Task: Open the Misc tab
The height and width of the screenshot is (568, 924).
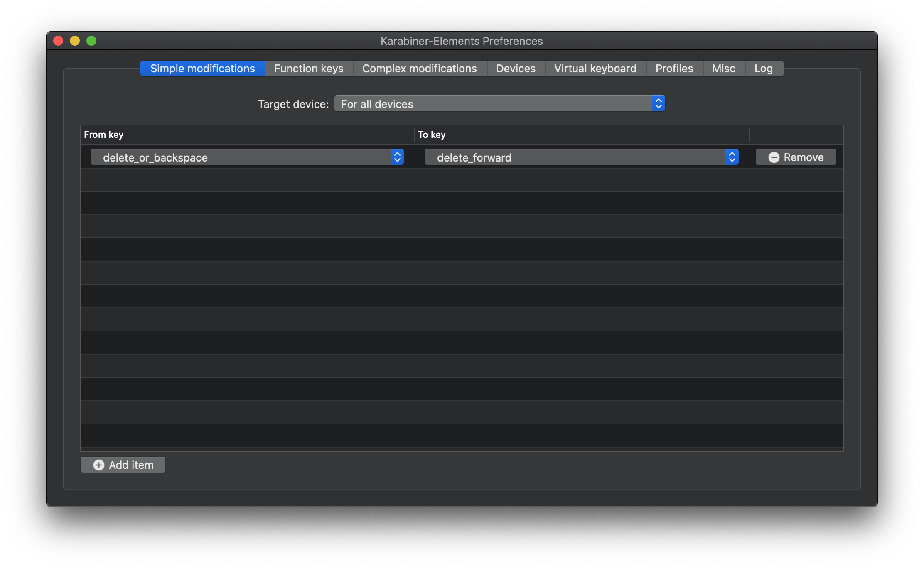Action: tap(724, 68)
